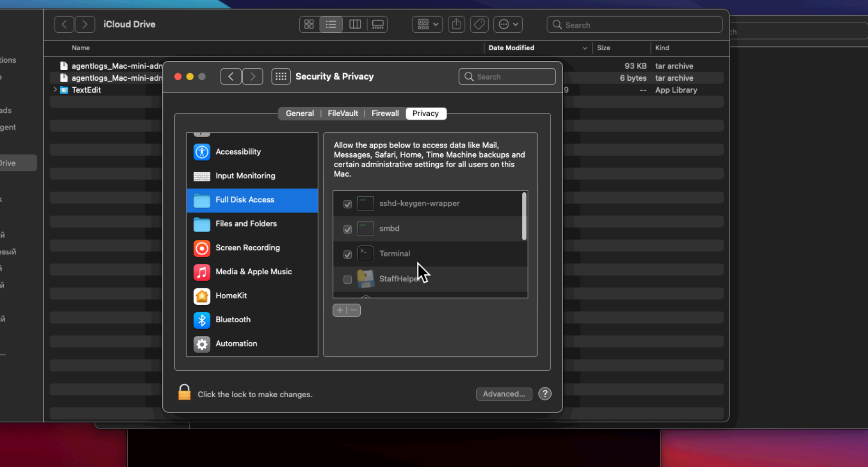This screenshot has height=467, width=868.
Task: Expand the TextEdit folder in Finder
Action: (55, 89)
